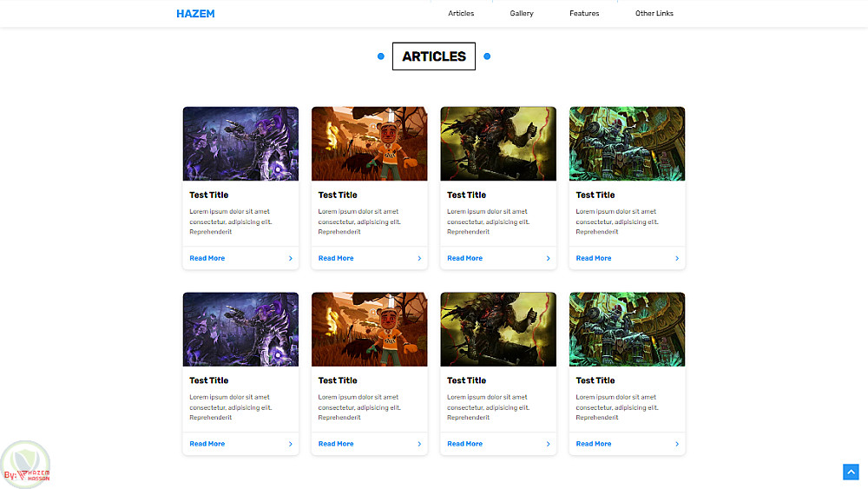Click the ARTICLES section heading
The height and width of the screenshot is (489, 868).
click(x=434, y=56)
